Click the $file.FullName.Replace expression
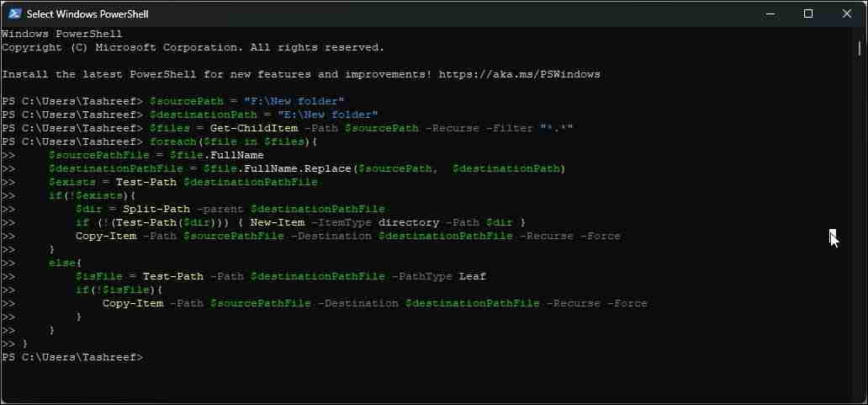 (x=278, y=168)
